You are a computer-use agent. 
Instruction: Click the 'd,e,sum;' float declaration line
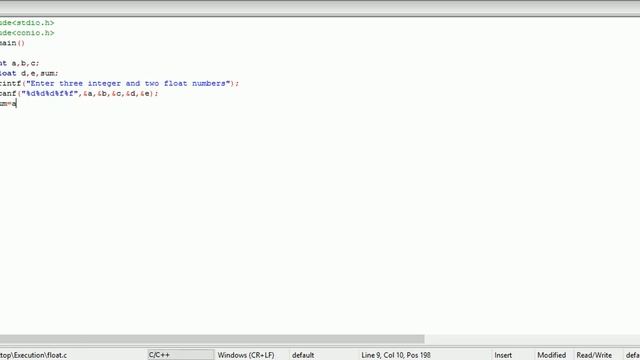coord(29,73)
